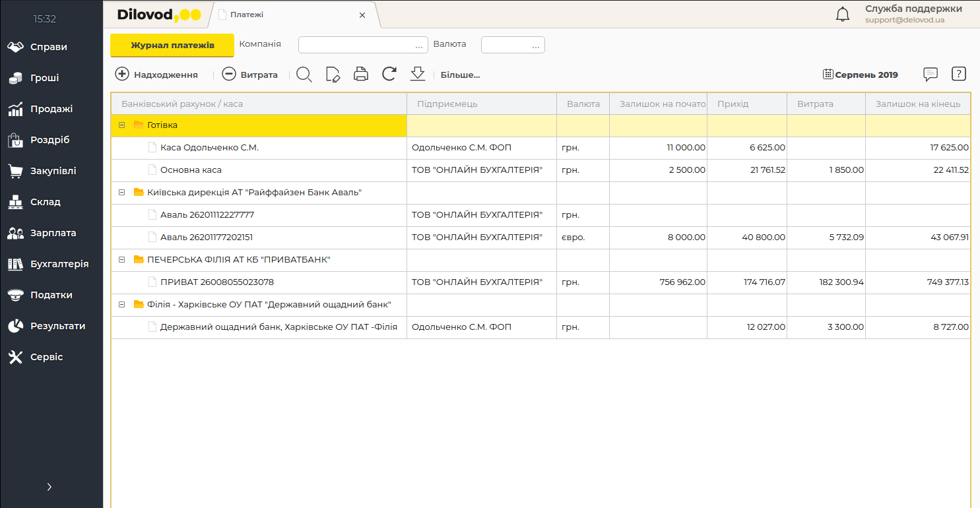Click the 5 732.09 expense cell
The width and height of the screenshot is (980, 508).
coord(826,238)
